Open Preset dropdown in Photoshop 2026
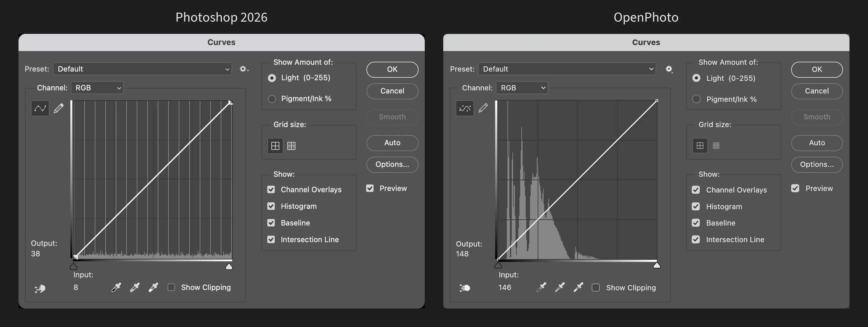 click(143, 69)
